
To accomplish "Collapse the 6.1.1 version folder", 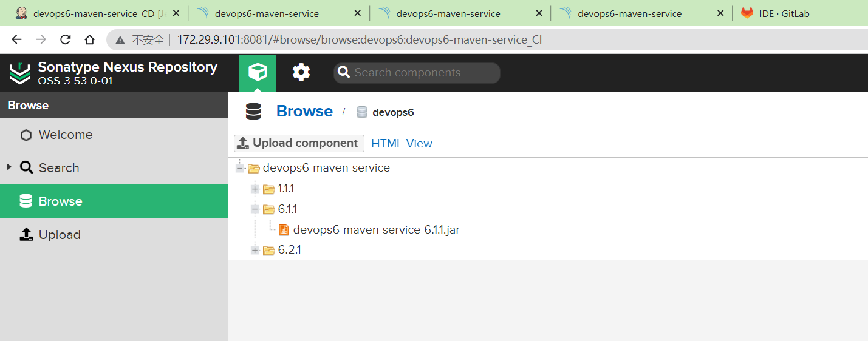I will pyautogui.click(x=255, y=209).
